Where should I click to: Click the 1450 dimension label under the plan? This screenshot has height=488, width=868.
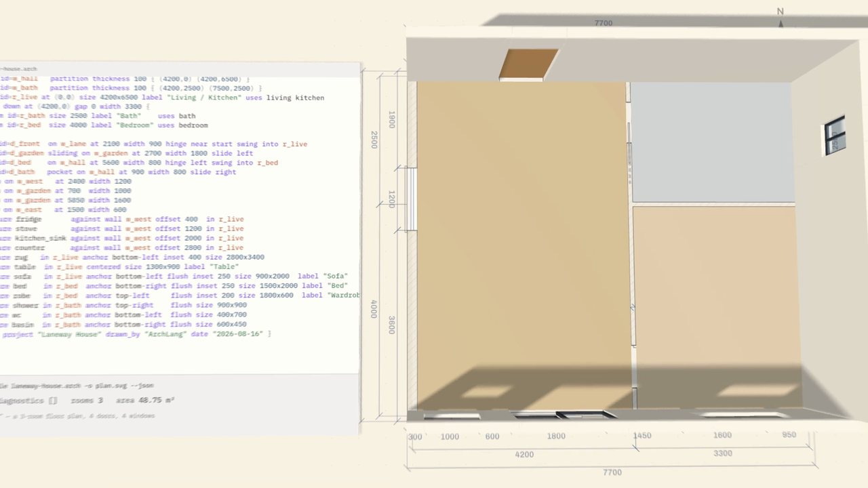click(642, 436)
